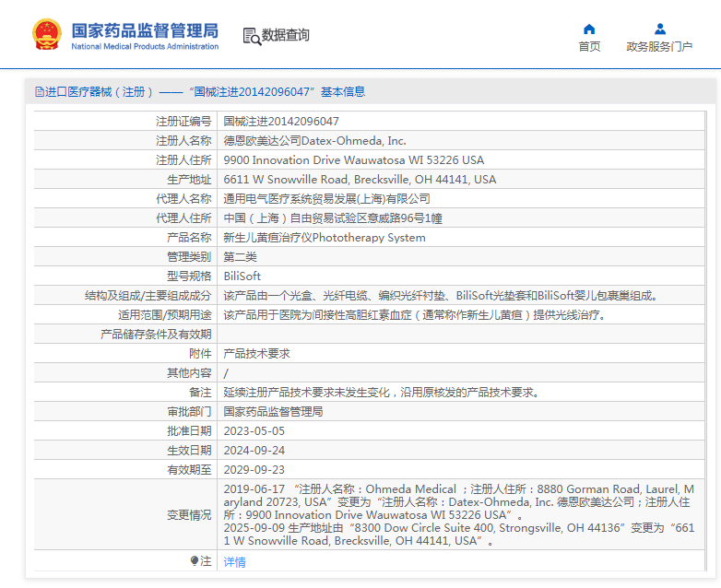Select 第二类 management class value

pyautogui.click(x=240, y=256)
